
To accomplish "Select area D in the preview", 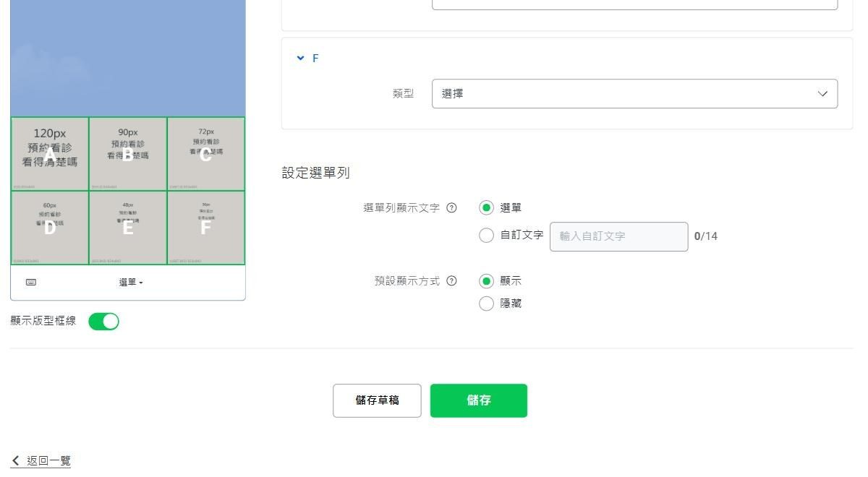I will coord(50,228).
